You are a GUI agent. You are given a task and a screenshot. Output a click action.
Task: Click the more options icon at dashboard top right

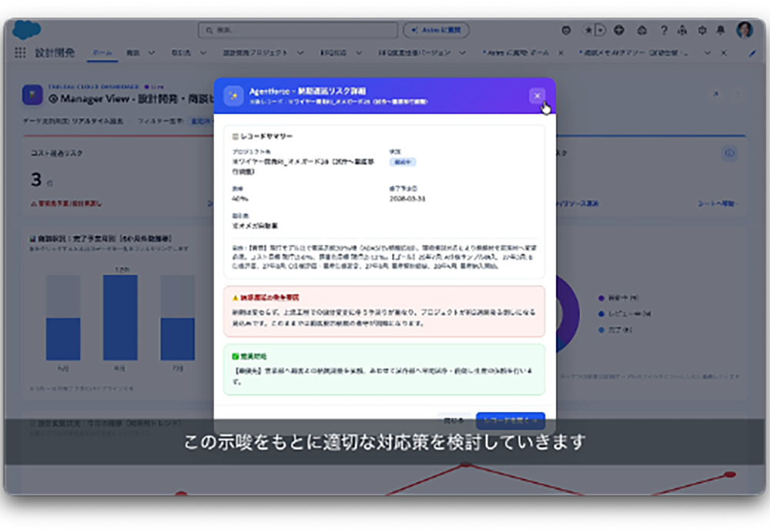pyautogui.click(x=737, y=94)
